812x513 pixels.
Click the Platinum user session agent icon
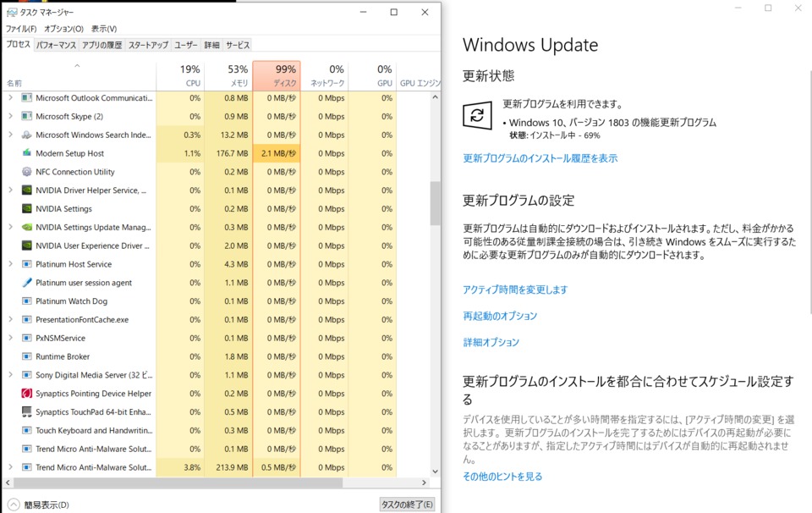click(27, 283)
